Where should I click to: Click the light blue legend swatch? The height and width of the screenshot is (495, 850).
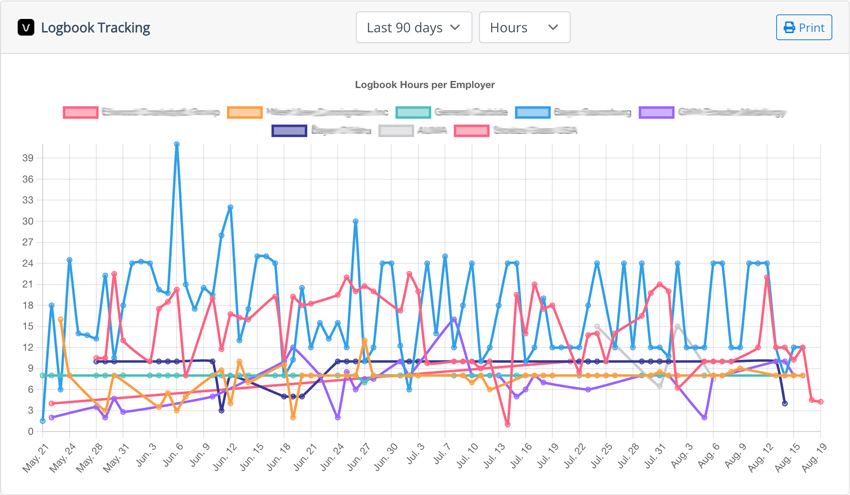click(532, 112)
